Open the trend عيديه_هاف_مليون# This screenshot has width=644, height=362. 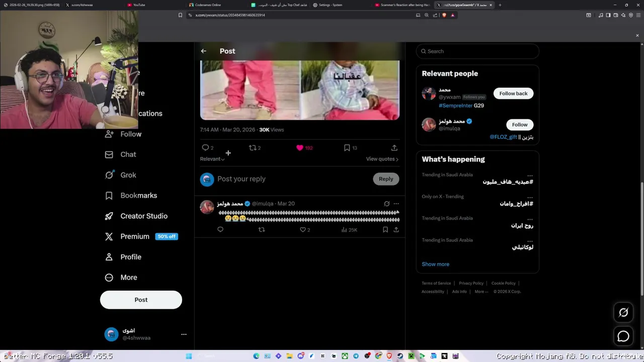pos(508,182)
